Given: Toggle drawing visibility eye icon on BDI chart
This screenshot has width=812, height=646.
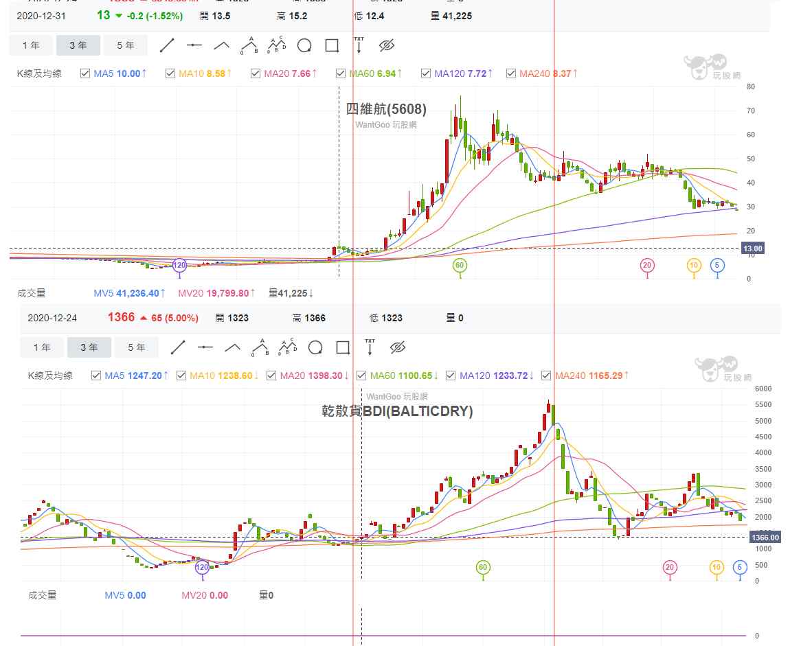Looking at the screenshot, I should point(398,347).
